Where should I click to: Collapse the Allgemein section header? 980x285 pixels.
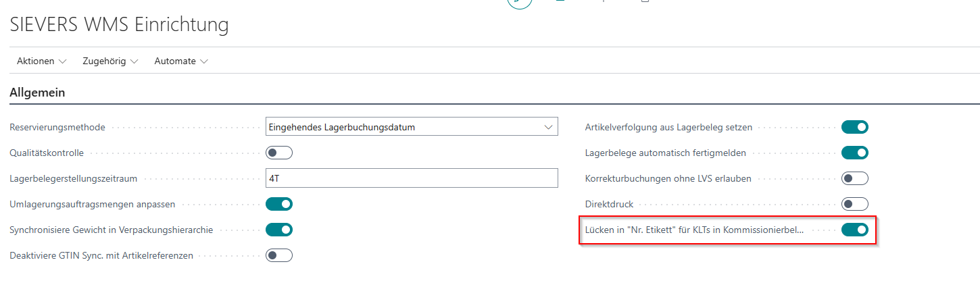coord(37,93)
